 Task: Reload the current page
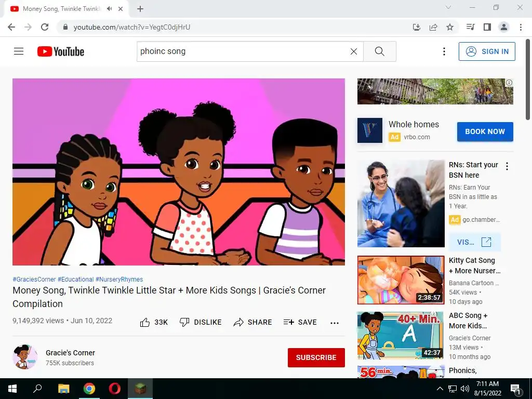tap(45, 27)
